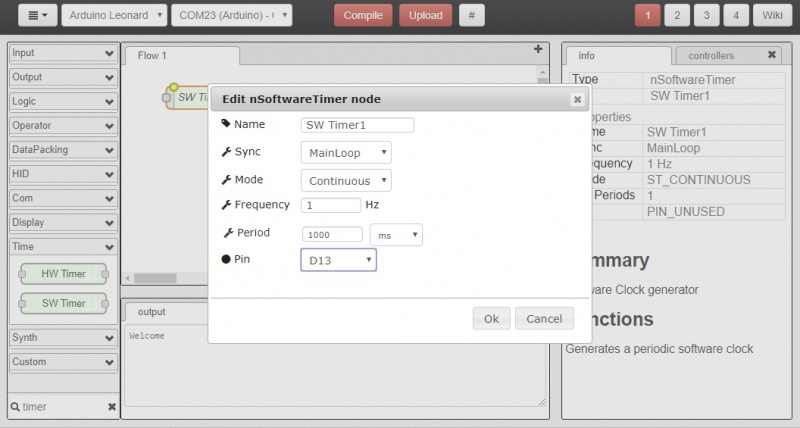This screenshot has width=800, height=428.
Task: Click the horizontal canvas scrollbar thumb
Action: coord(155,278)
